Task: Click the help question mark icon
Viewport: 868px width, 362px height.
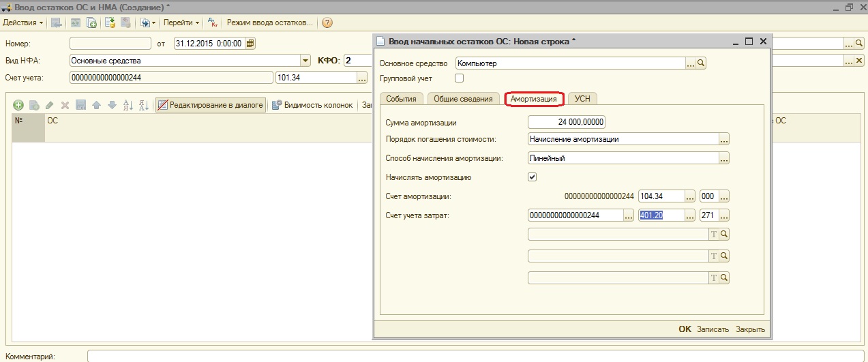Action: [x=327, y=22]
